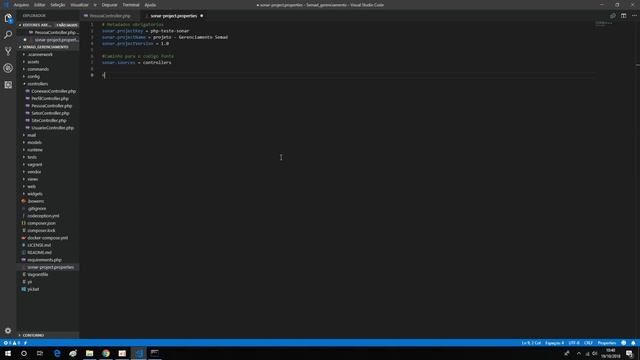
Task: Change Properties language mode in status bar
Action: [x=607, y=343]
